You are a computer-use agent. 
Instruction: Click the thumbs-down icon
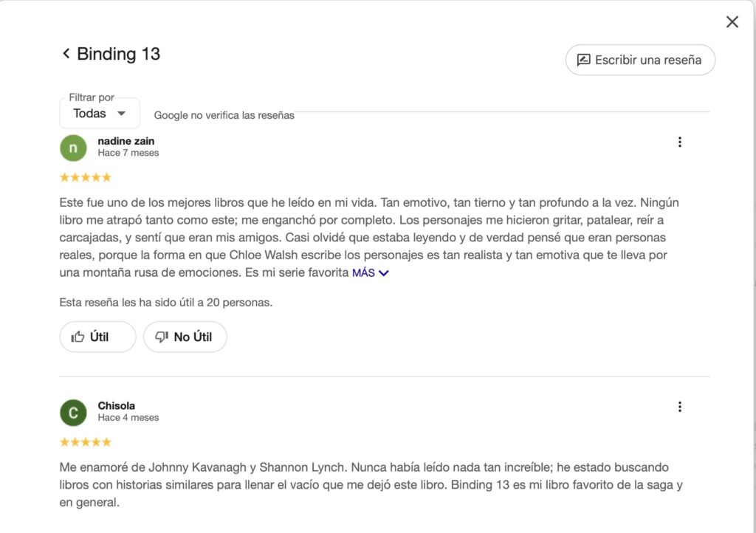point(162,337)
